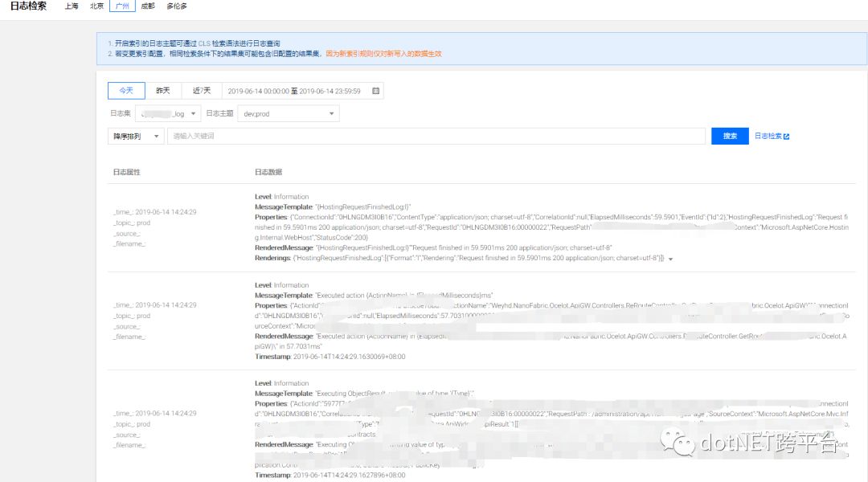
Task: Switch to the 上海 region tab
Action: click(72, 6)
